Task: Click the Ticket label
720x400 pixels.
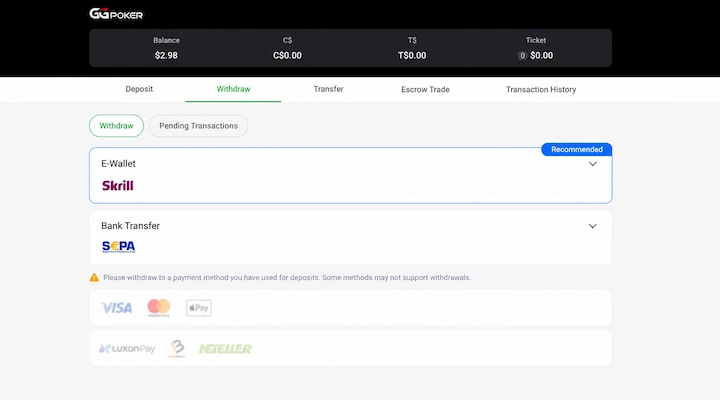Action: 536,40
